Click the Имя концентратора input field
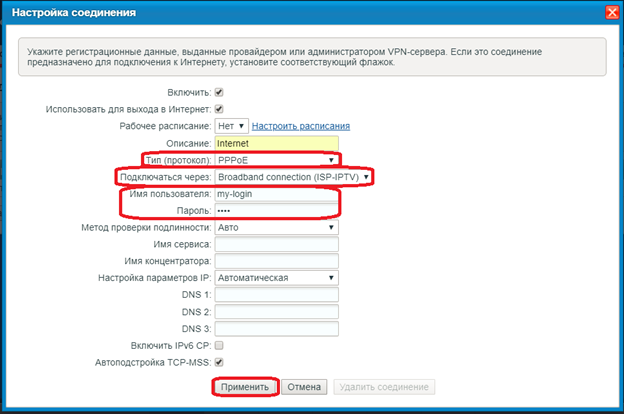 click(277, 261)
